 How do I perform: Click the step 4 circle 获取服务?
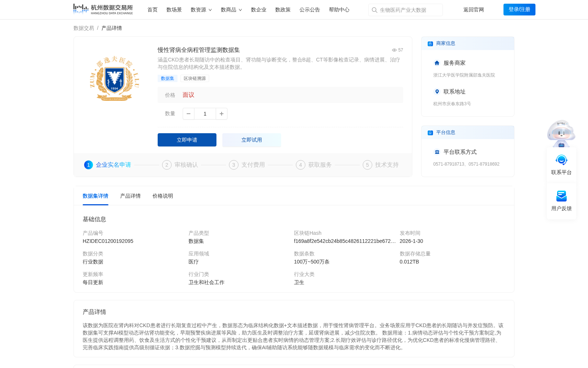click(x=301, y=165)
